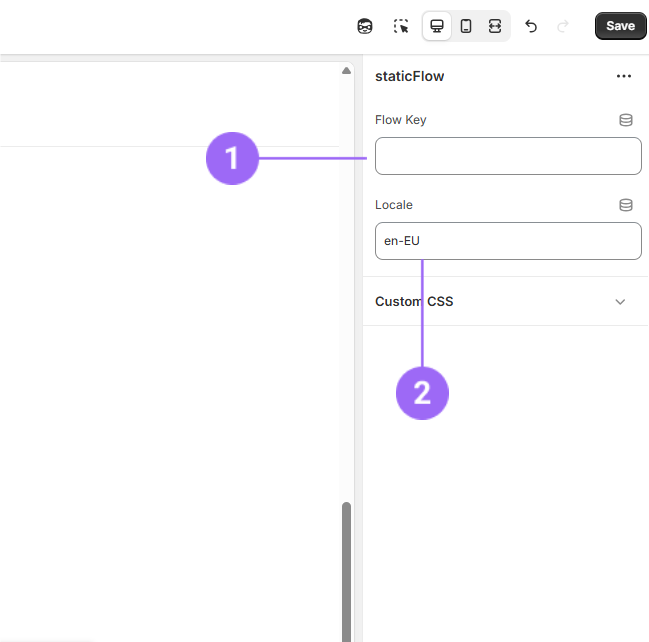Click the Custom CSS chevron arrow
The height and width of the screenshot is (642, 649).
coord(620,302)
